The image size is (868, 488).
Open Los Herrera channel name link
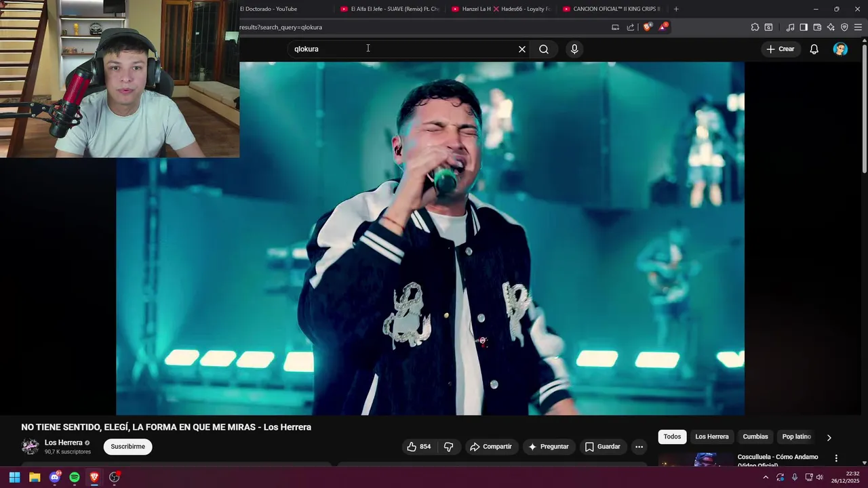pos(64,443)
